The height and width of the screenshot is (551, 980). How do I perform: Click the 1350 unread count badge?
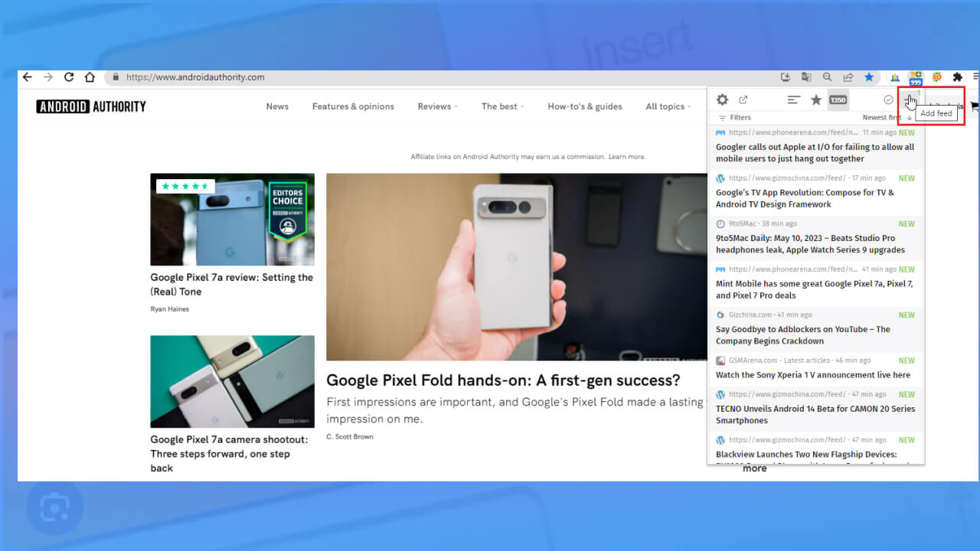(x=838, y=99)
